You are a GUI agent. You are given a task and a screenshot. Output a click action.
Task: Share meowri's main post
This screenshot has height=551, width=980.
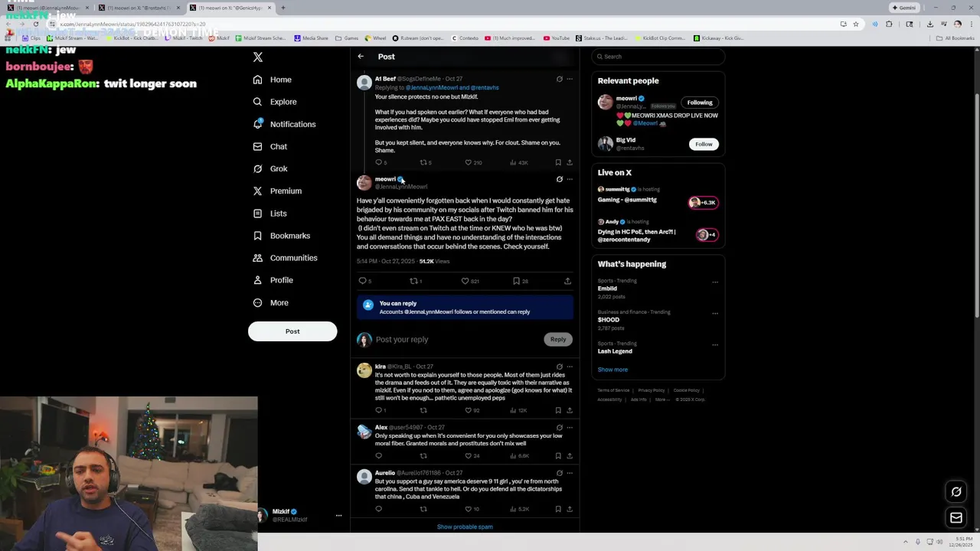pyautogui.click(x=567, y=281)
